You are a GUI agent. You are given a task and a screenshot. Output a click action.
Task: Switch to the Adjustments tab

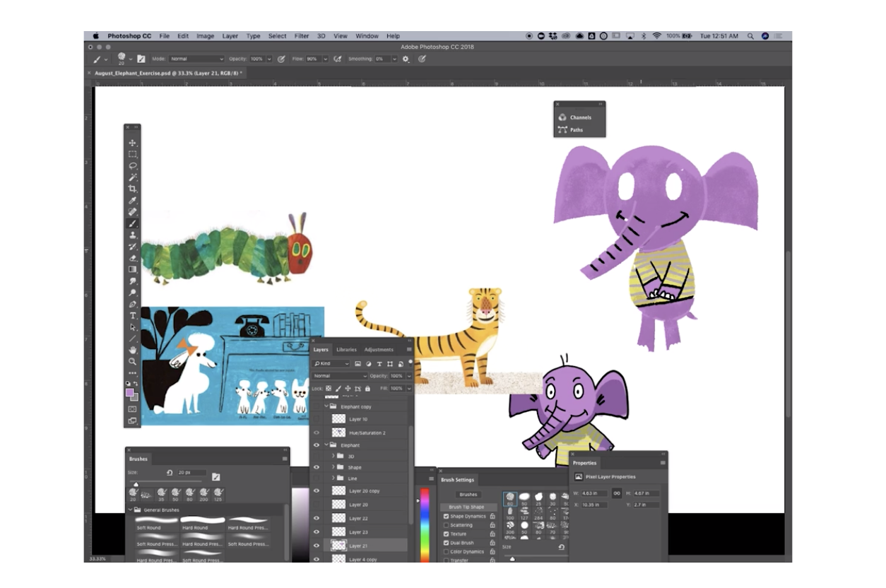(379, 350)
